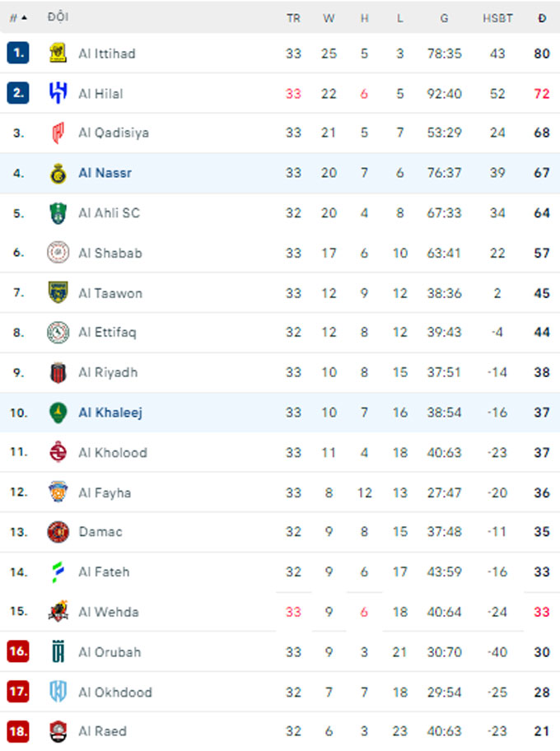Image resolution: width=560 pixels, height=751 pixels.
Task: Select the Al Nassr yellow crest
Action: click(x=58, y=173)
